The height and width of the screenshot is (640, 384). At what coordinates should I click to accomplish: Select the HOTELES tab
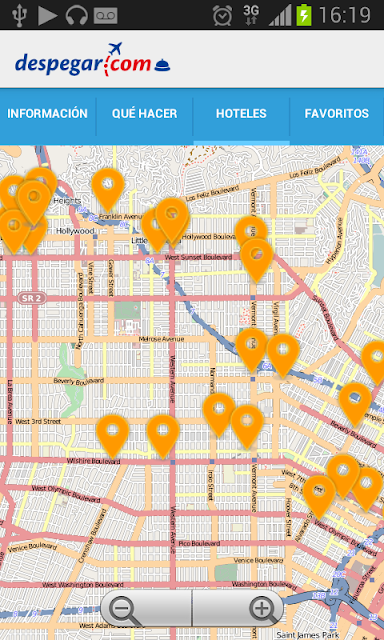coord(241,114)
